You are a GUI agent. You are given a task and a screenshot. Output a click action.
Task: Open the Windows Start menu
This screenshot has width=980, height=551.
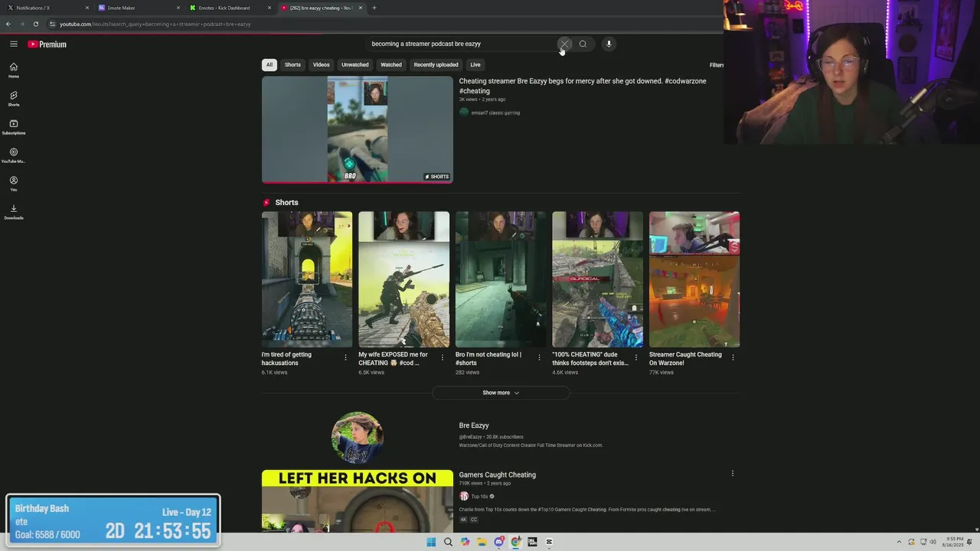coord(431,542)
